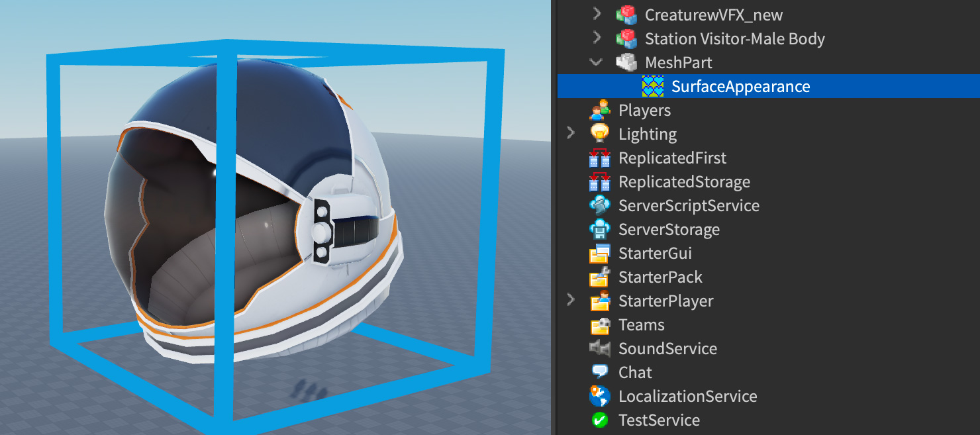This screenshot has width=980, height=435.
Task: Click the StarterGui folder icon
Action: pos(599,253)
